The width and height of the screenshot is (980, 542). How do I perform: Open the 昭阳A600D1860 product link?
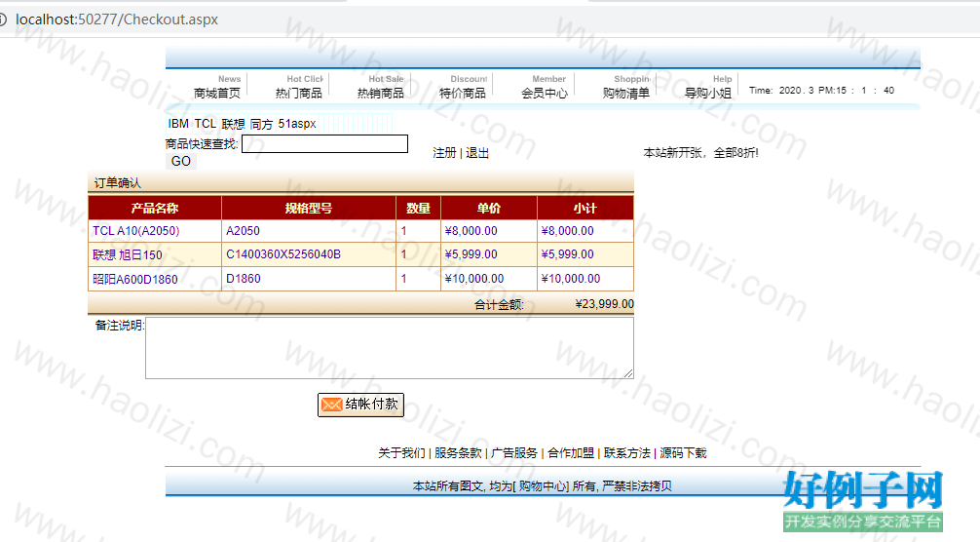click(x=135, y=279)
